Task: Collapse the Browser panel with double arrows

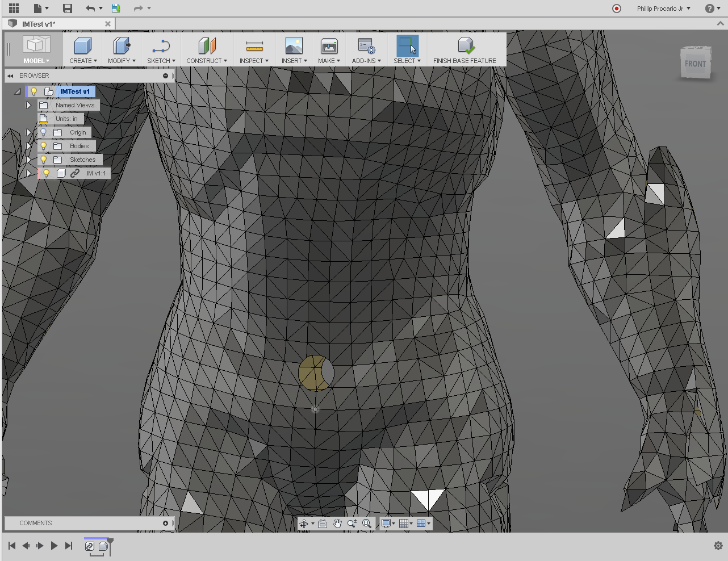Action: pyautogui.click(x=10, y=76)
